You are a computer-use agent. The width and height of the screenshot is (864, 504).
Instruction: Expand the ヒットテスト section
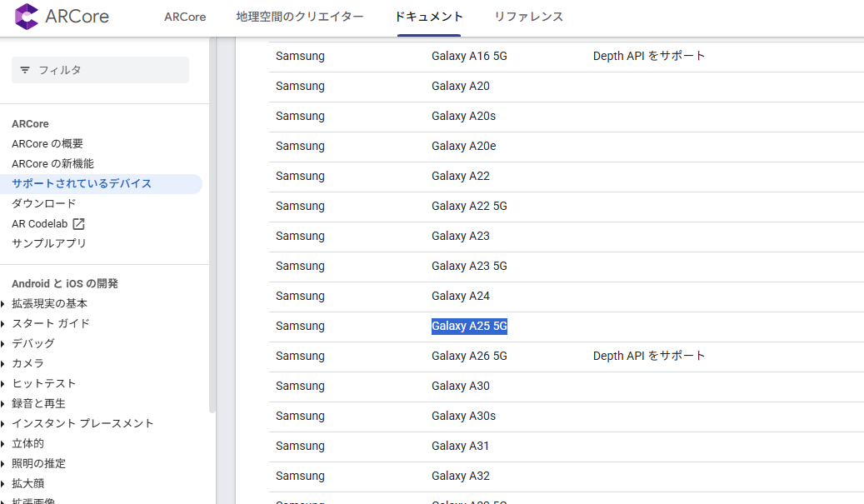click(5, 383)
